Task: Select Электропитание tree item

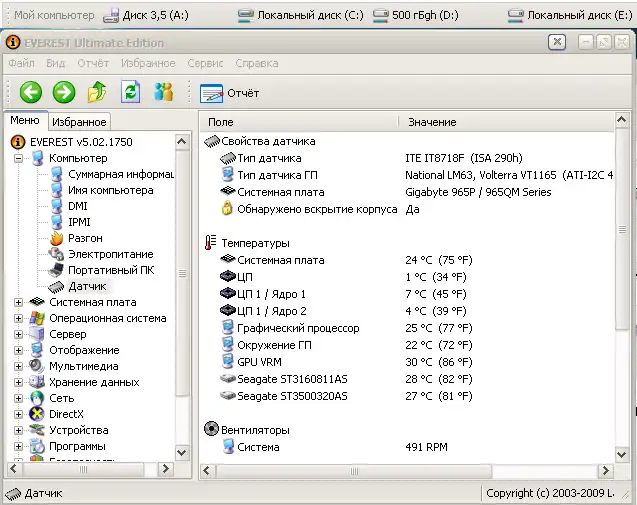Action: [x=110, y=254]
